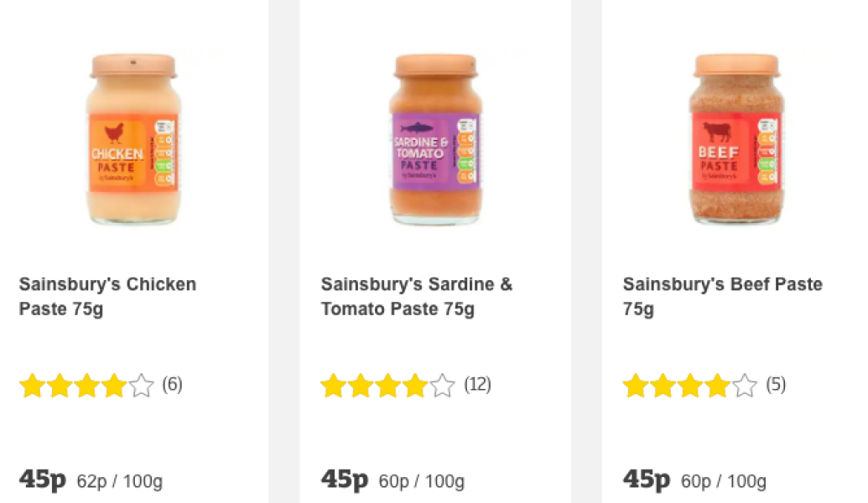
Task: Open the Sainsbury's Beef Paste 75g product link
Action: point(722,296)
